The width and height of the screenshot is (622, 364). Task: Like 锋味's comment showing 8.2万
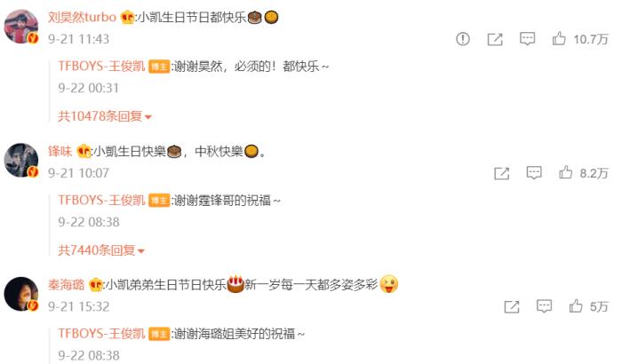pos(566,172)
